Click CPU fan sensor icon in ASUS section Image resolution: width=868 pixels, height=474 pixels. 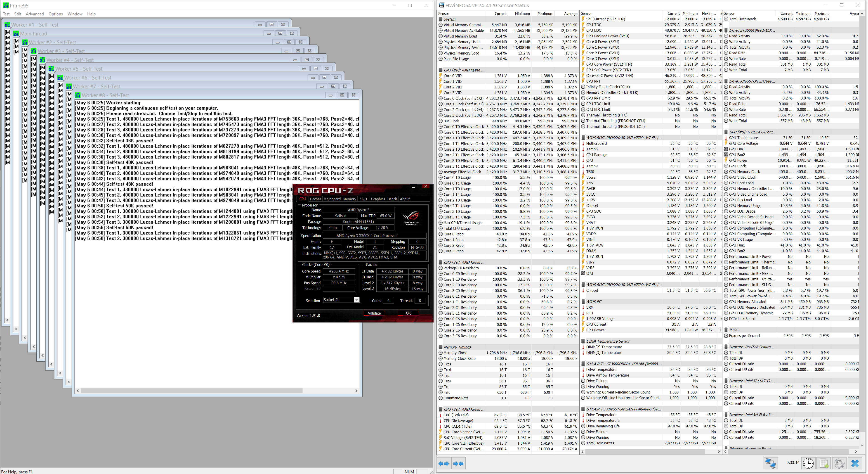coord(583,273)
